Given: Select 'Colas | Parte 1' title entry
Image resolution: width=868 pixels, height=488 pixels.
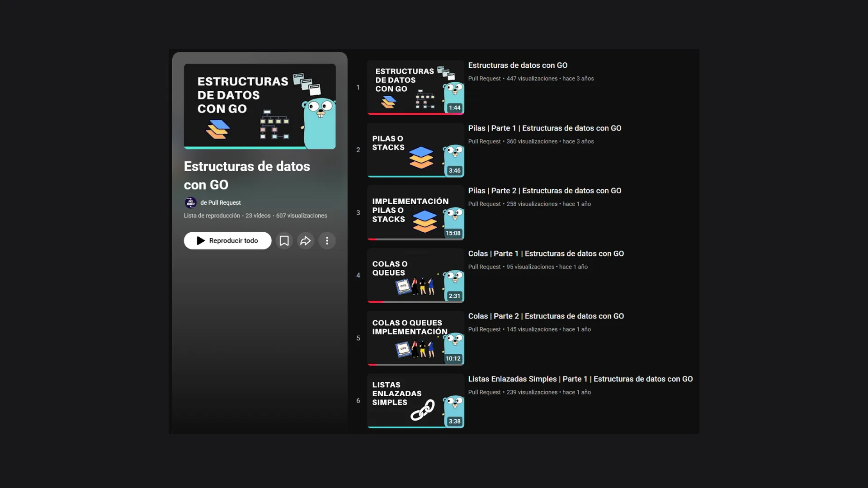Looking at the screenshot, I should [546, 253].
